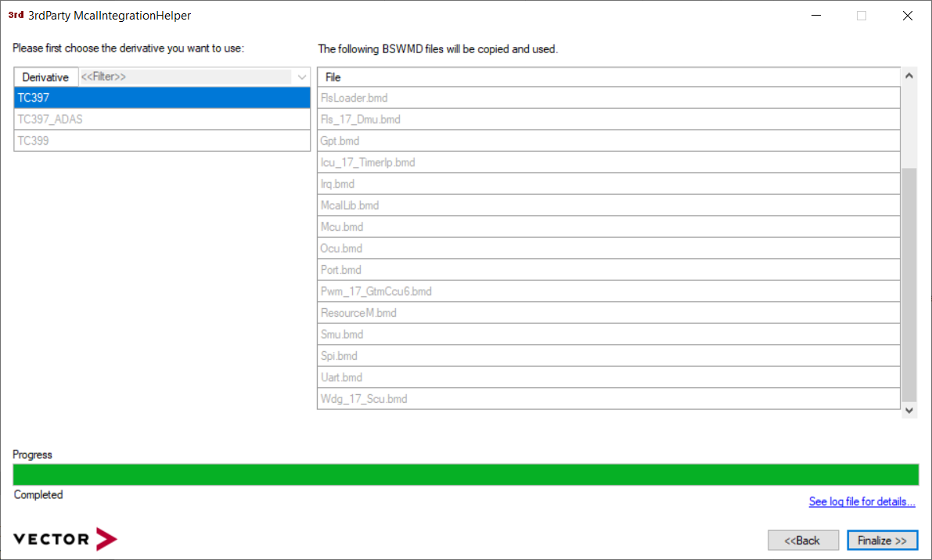The image size is (932, 560).
Task: Click the green progress bar
Action: tap(466, 475)
